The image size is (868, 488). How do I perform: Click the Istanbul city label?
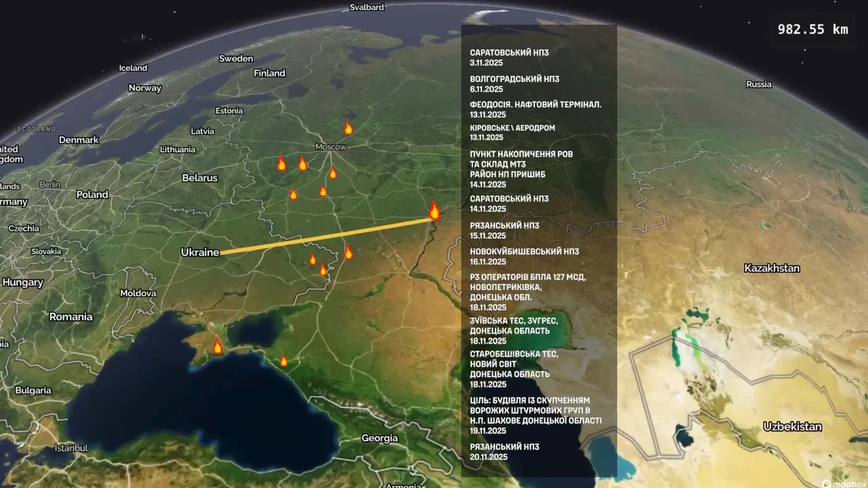pyautogui.click(x=71, y=448)
